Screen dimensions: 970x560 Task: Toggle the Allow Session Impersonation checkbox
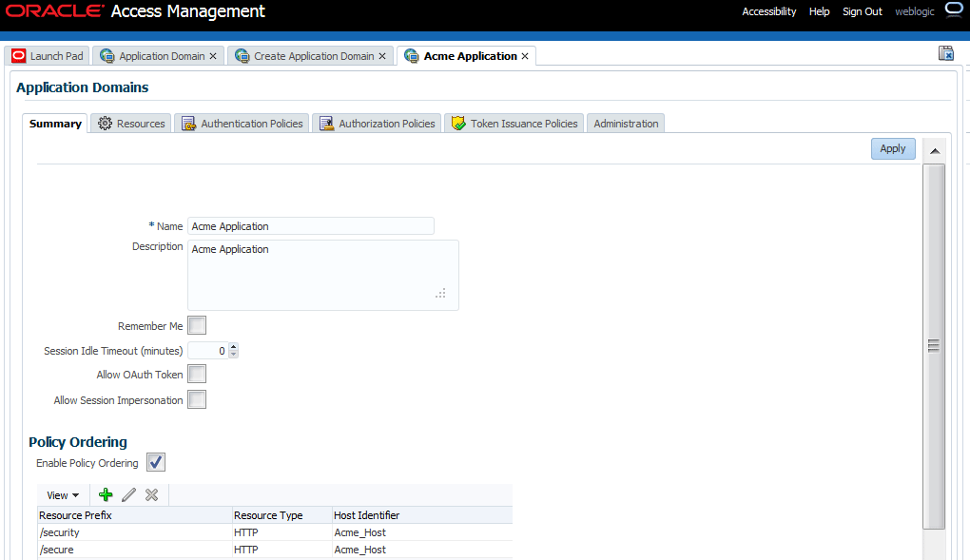point(197,399)
